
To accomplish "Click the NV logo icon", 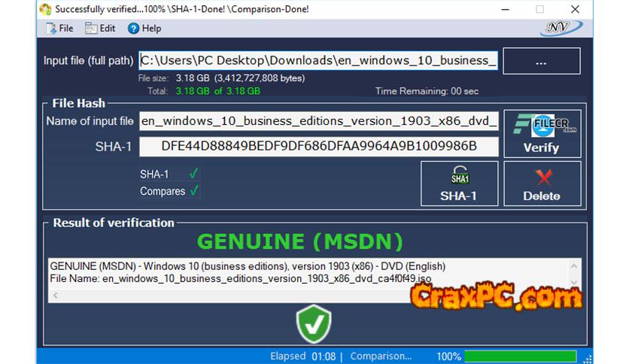I will (562, 28).
